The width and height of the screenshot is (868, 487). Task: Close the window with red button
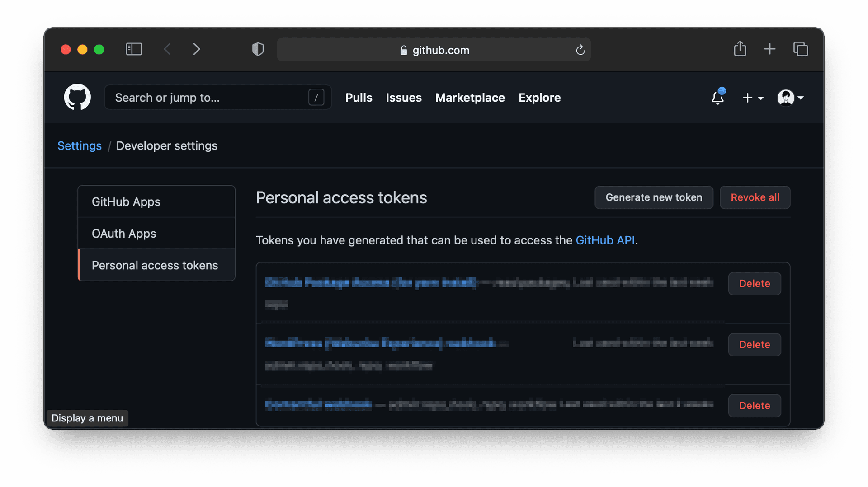click(x=66, y=49)
